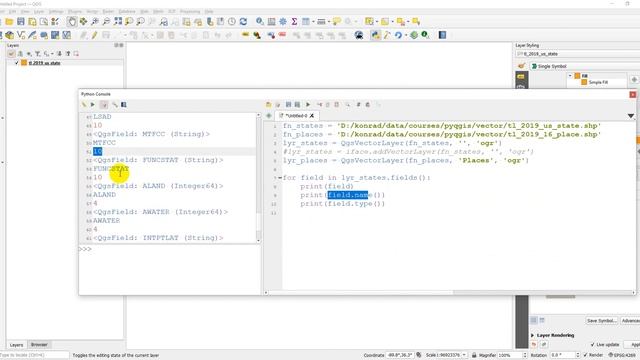Click the Advanced button in Layer Styling

click(631, 321)
